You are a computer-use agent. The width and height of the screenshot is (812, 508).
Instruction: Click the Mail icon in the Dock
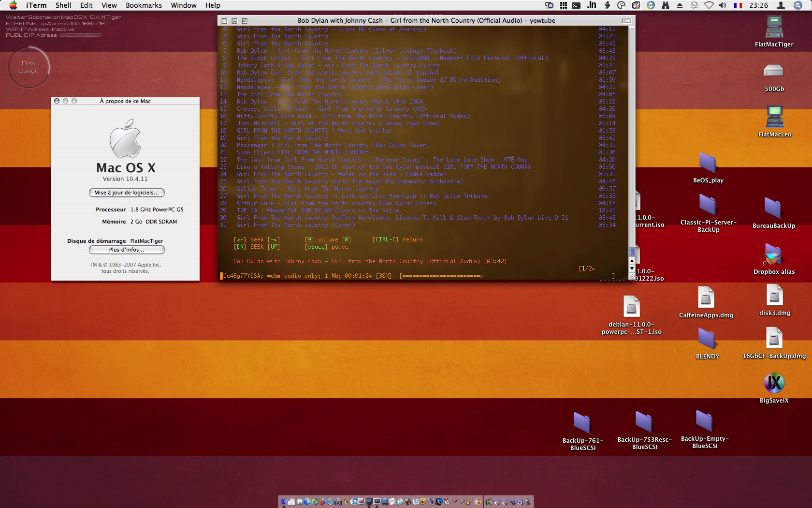click(292, 502)
